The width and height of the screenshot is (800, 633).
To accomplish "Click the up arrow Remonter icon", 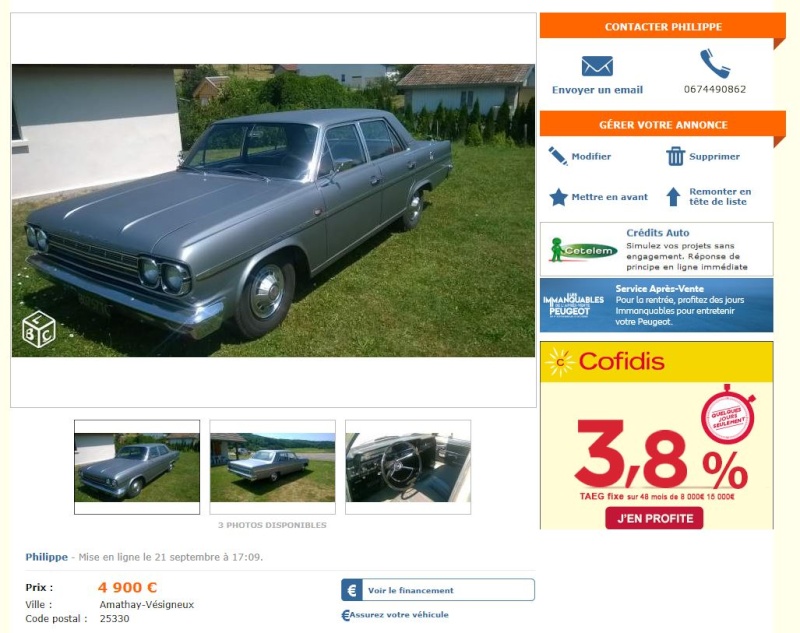I will point(673,197).
